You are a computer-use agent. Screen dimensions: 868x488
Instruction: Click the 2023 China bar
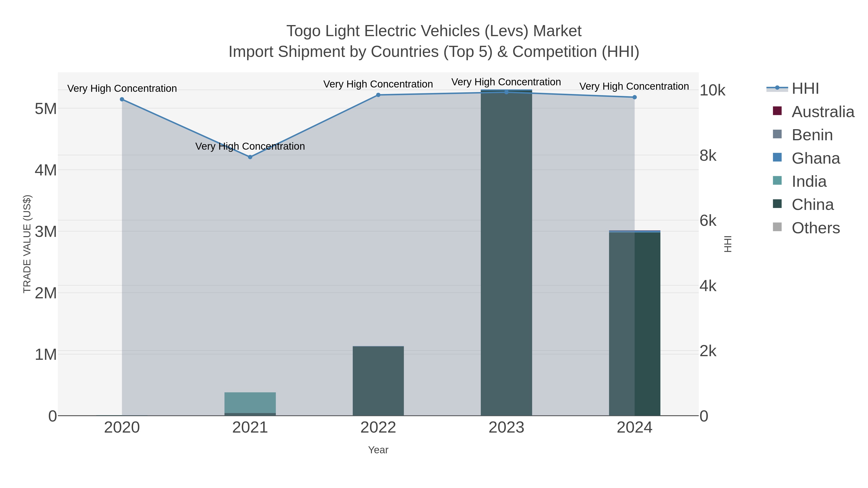506,253
